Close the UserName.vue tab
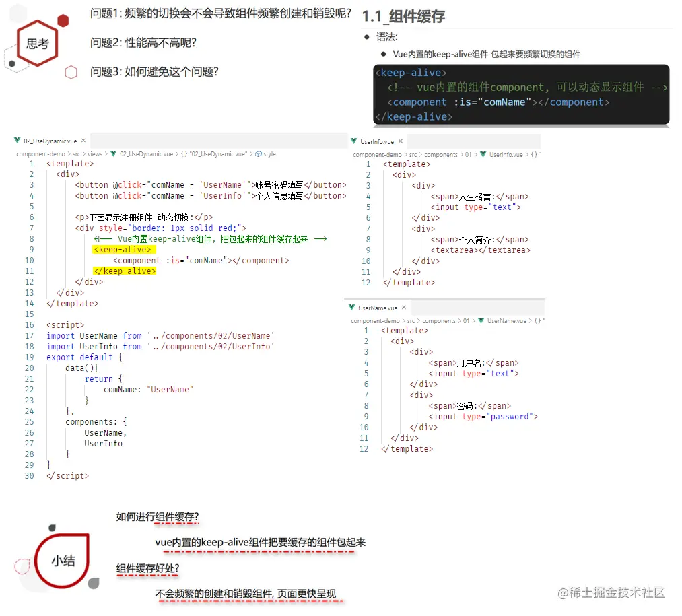The image size is (682, 616). 404,307
